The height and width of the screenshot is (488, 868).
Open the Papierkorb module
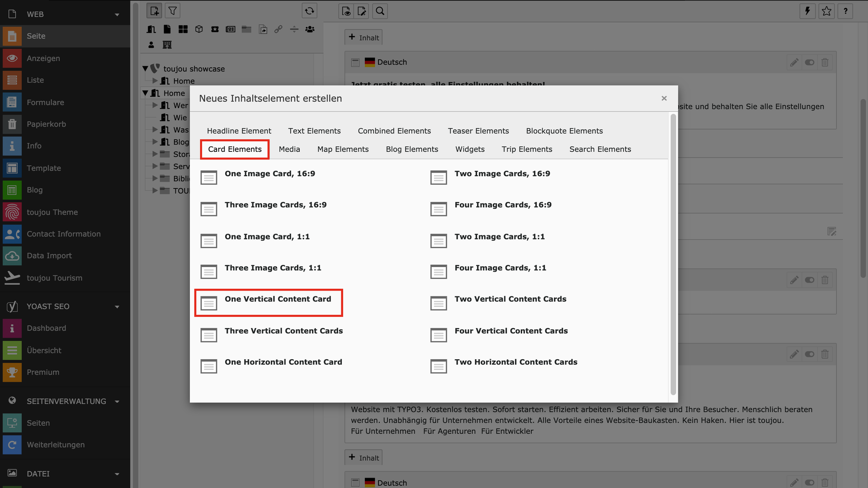46,124
